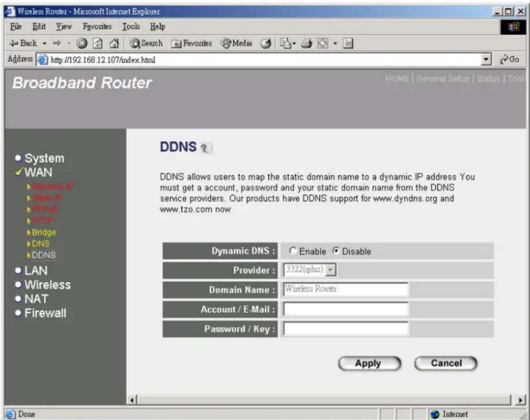
Task: Click the Print toolbar icon
Action: (x=306, y=43)
